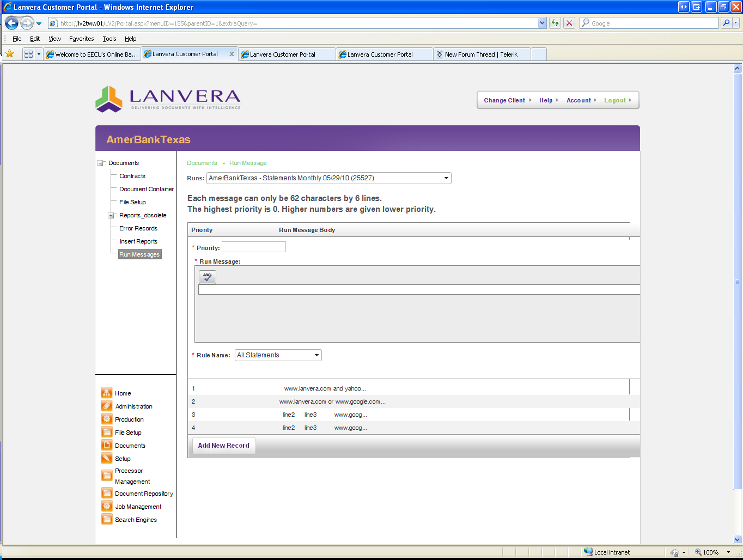
Task: Open the Change Client menu
Action: 508,100
